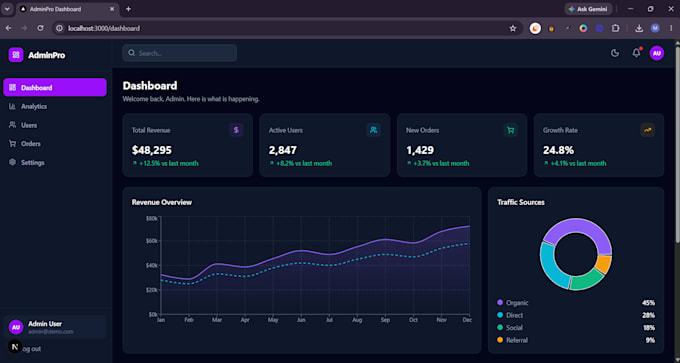Click the 2,847 active users value
Image resolution: width=680 pixels, height=363 pixels.
coord(283,150)
